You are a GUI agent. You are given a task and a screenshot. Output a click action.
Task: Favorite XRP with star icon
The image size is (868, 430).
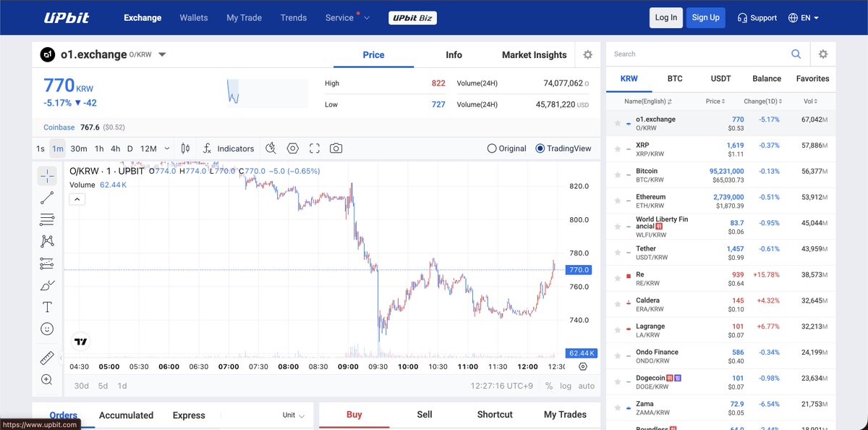click(x=617, y=149)
